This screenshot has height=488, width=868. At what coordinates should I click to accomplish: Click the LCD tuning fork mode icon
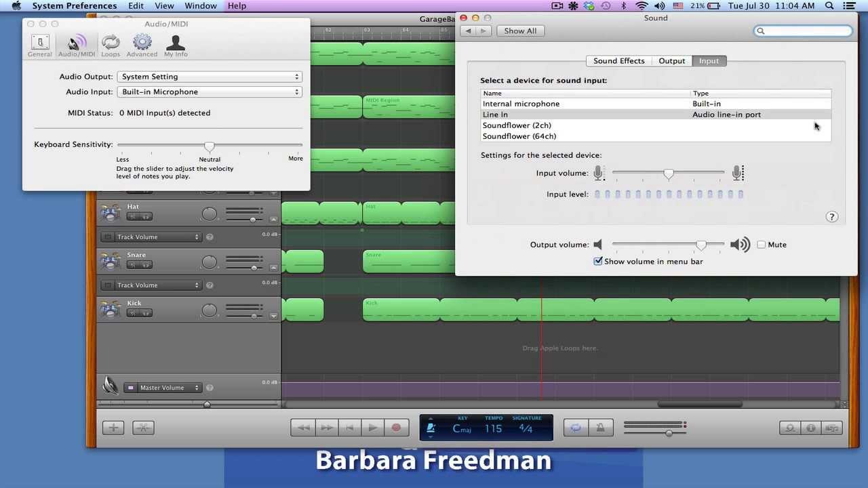[x=430, y=428]
